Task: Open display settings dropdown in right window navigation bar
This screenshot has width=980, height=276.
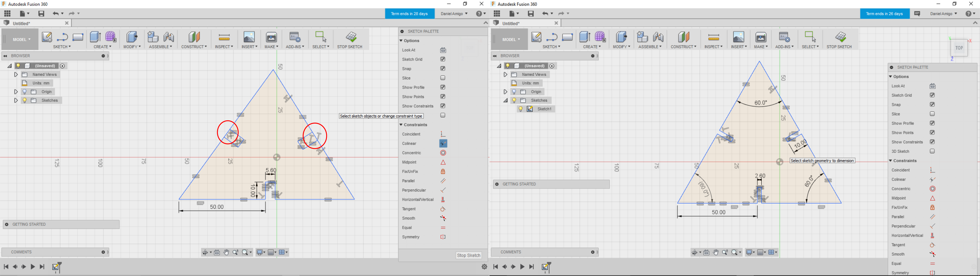Action: 750,252
